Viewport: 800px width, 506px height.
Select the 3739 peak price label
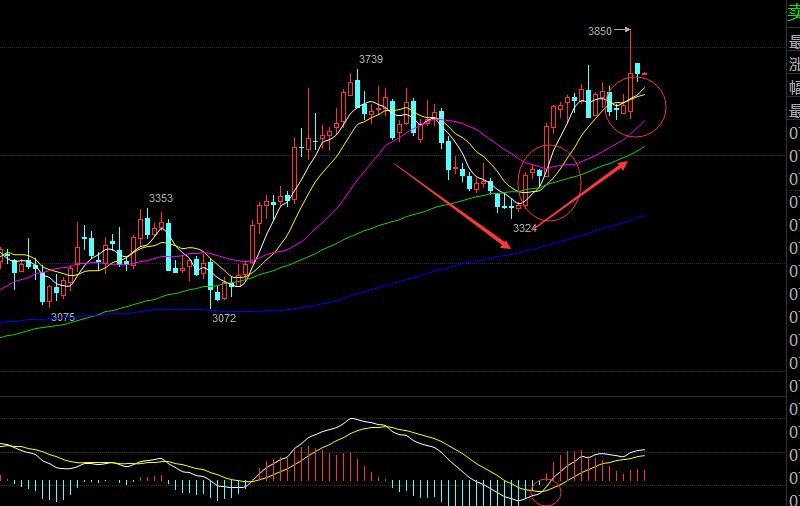click(x=371, y=60)
